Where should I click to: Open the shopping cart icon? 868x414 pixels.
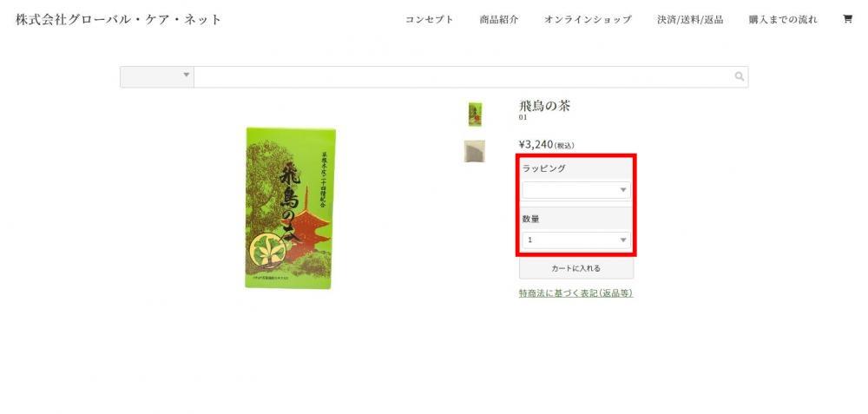coord(847,19)
